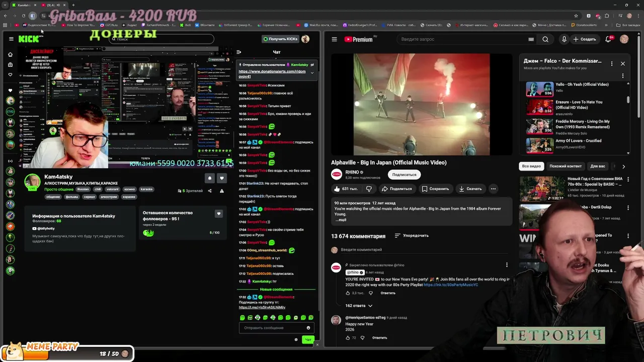Close the Джем mix playlist panel

623,64
